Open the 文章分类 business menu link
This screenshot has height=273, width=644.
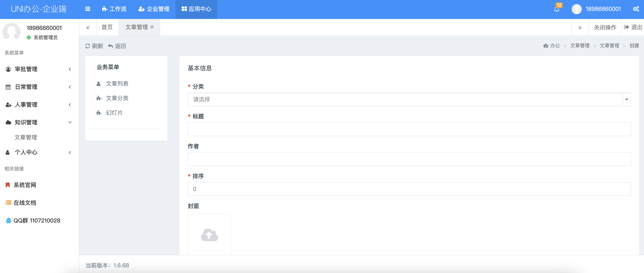pos(117,98)
